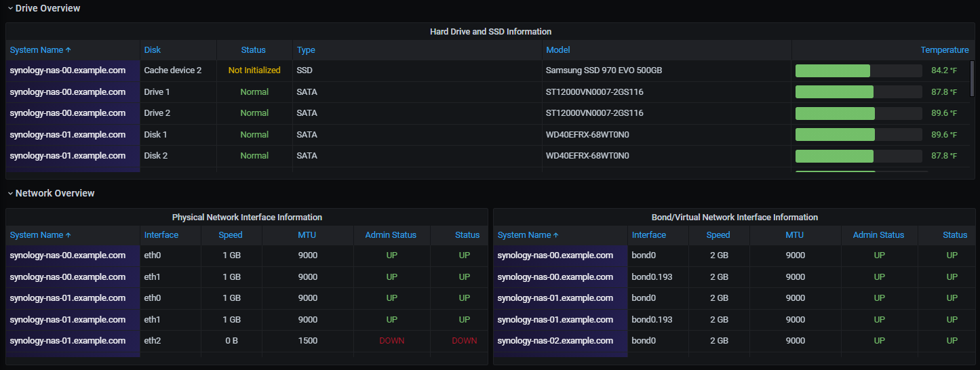
Task: Select the Samsung SSD 970 EVO model cell
Action: [x=604, y=70]
